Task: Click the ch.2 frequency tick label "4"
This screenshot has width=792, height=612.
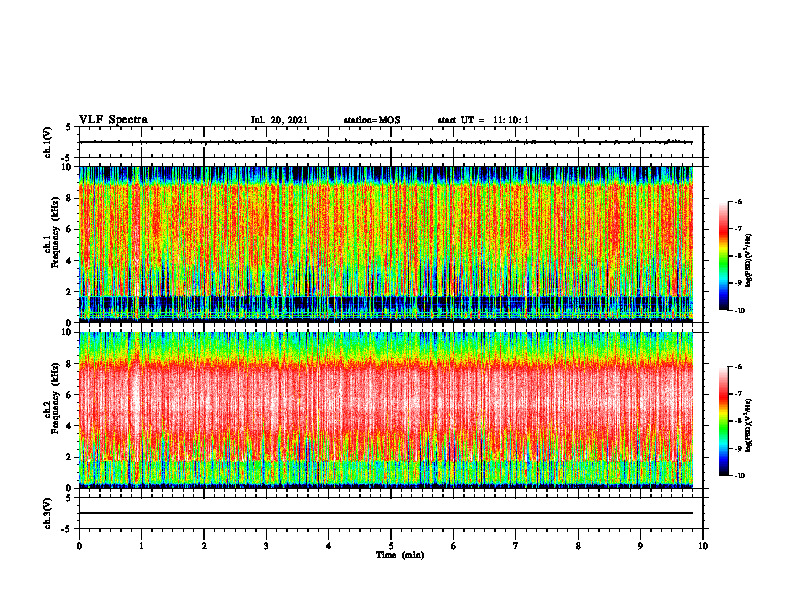Action: click(70, 426)
